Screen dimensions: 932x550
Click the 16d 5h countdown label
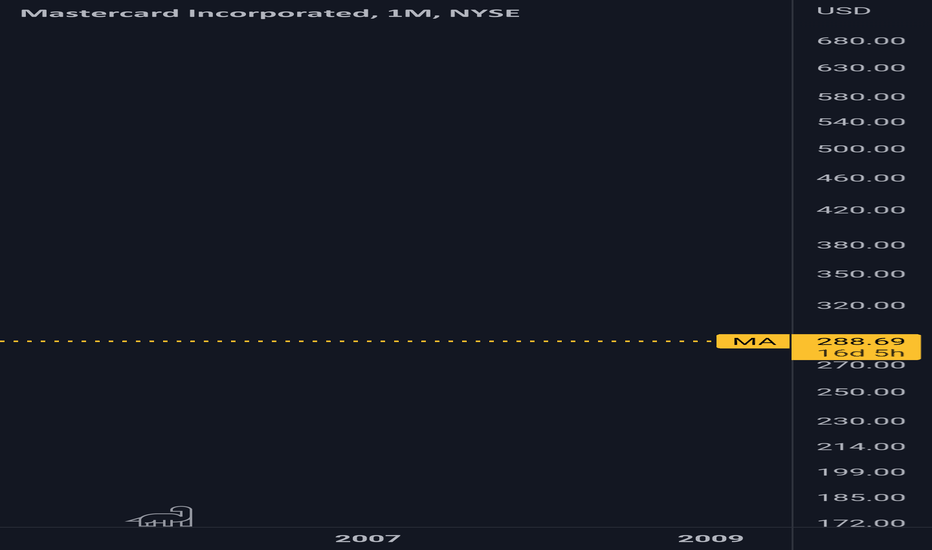861,353
